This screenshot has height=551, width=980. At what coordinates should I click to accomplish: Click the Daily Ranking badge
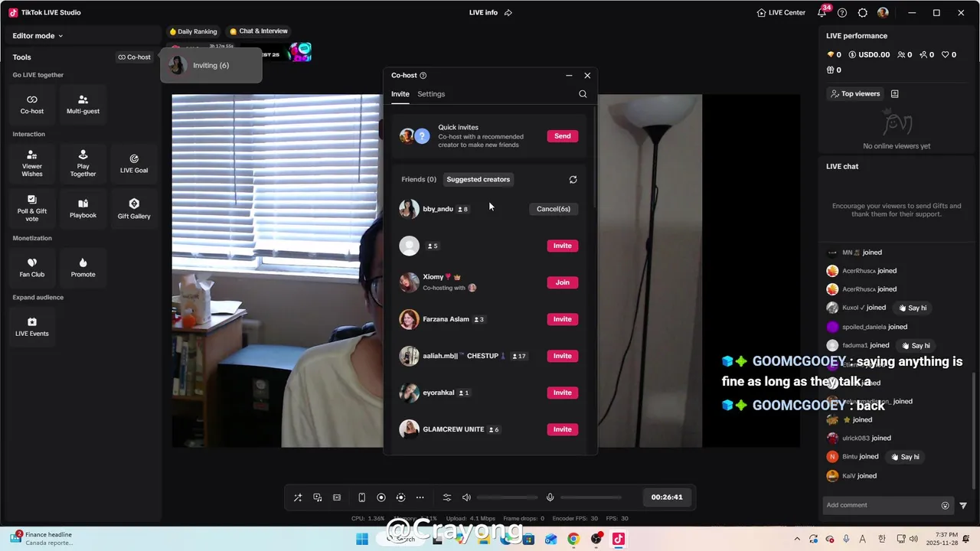point(193,31)
